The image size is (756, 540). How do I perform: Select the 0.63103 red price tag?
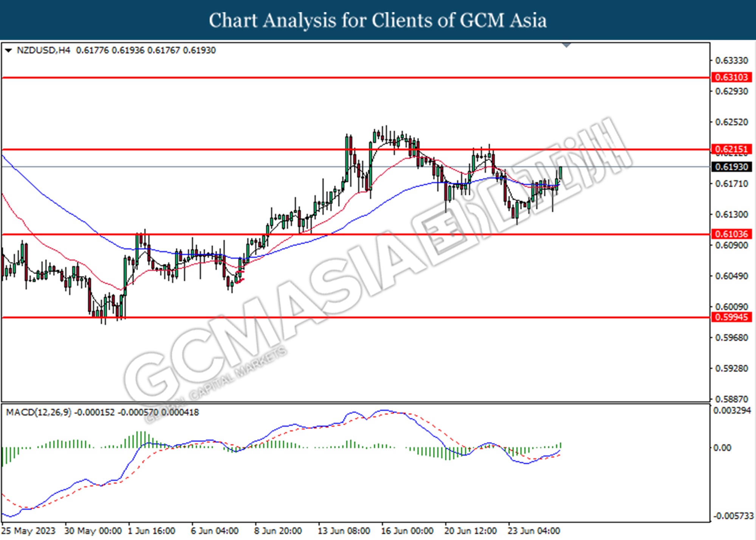[731, 77]
